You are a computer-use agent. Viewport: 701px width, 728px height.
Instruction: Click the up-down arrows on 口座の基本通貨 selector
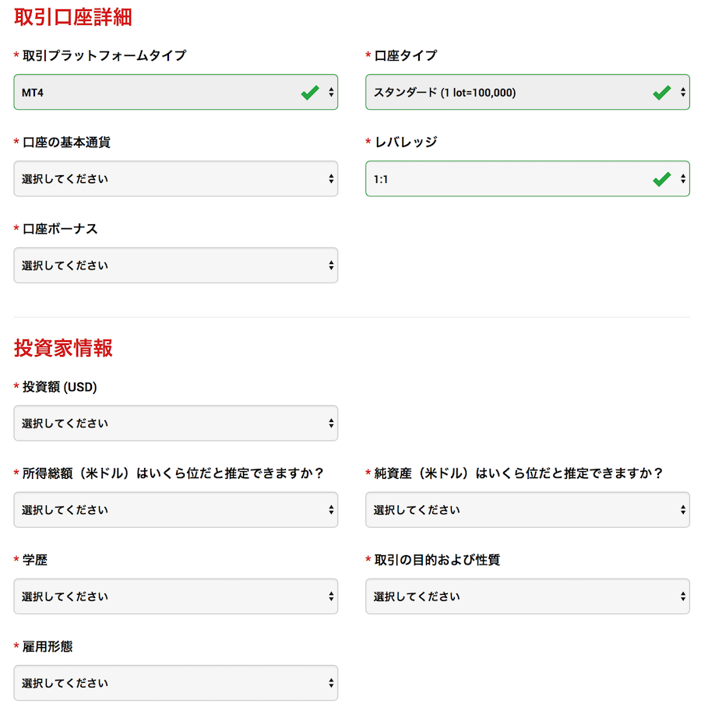coord(331,179)
